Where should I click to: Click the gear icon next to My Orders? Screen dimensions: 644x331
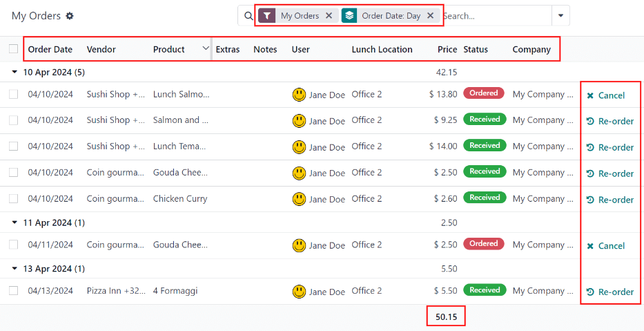tap(70, 16)
